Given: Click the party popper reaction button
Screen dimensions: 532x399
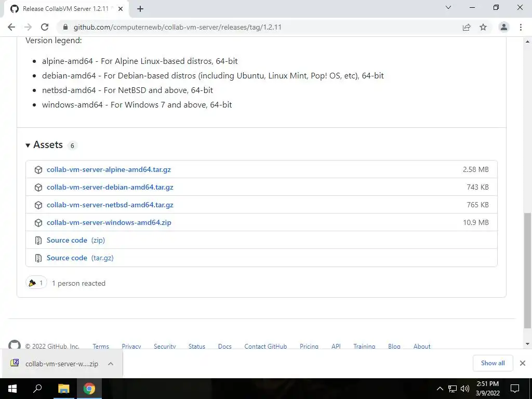Looking at the screenshot, I should pos(36,283).
